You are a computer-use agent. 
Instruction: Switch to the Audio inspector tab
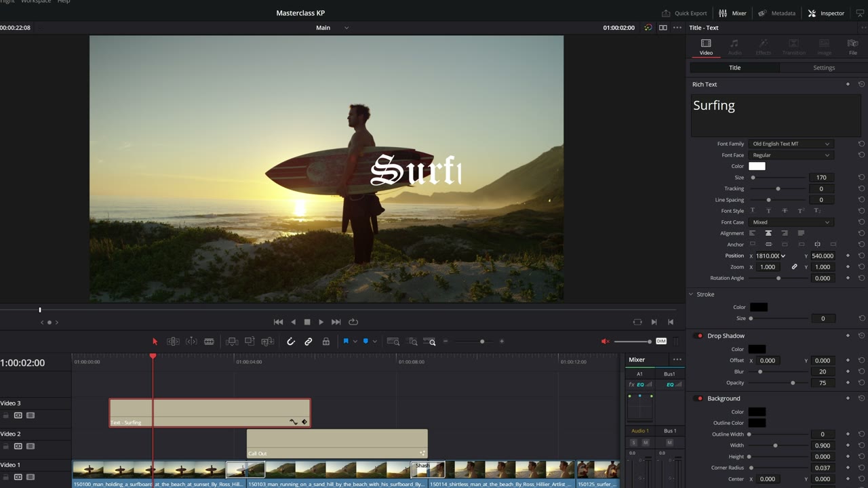coord(734,47)
